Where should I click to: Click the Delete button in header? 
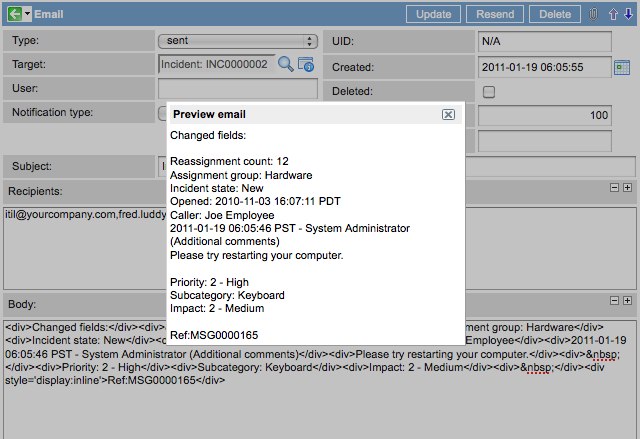pyautogui.click(x=554, y=15)
